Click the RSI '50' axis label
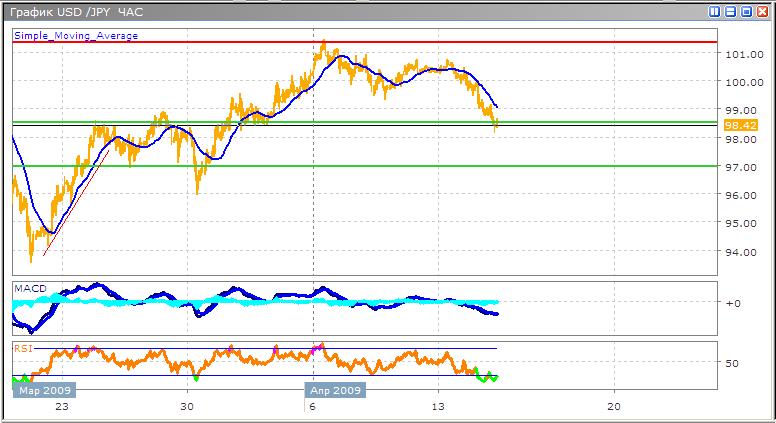The width and height of the screenshot is (776, 423). [x=732, y=363]
